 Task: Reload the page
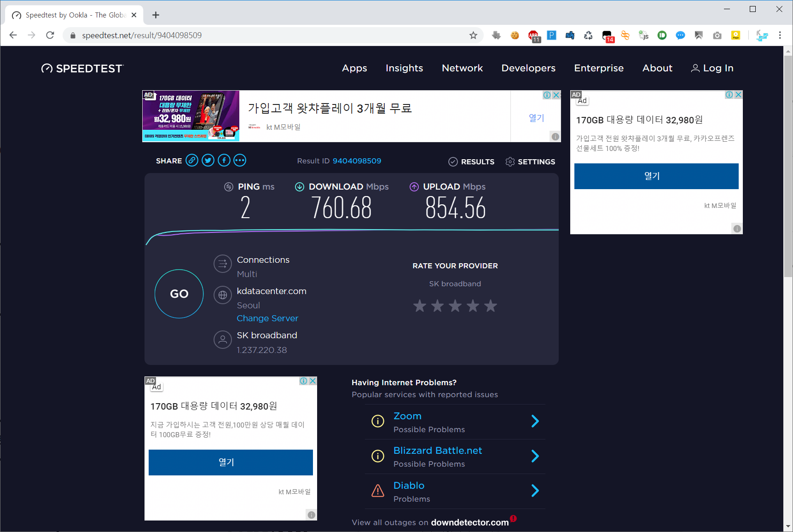coord(50,35)
